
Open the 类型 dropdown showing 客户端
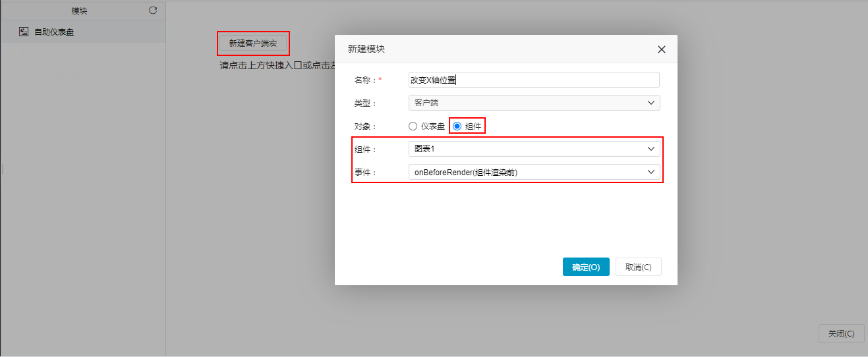coord(534,103)
